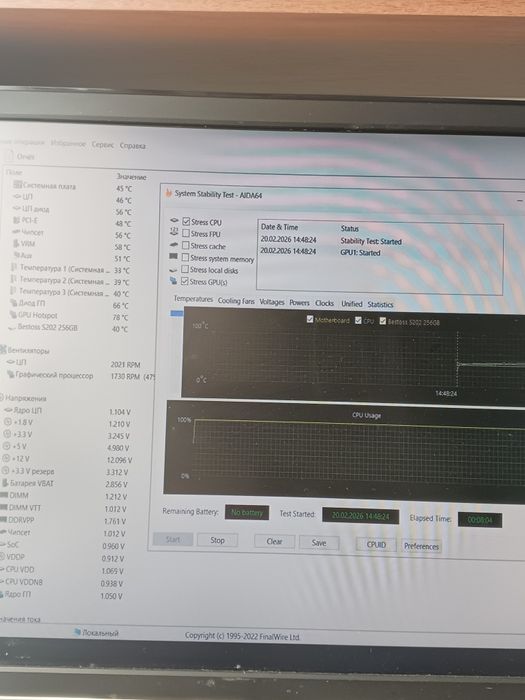Check Stress system memory
The width and height of the screenshot is (525, 700).
pos(185,258)
